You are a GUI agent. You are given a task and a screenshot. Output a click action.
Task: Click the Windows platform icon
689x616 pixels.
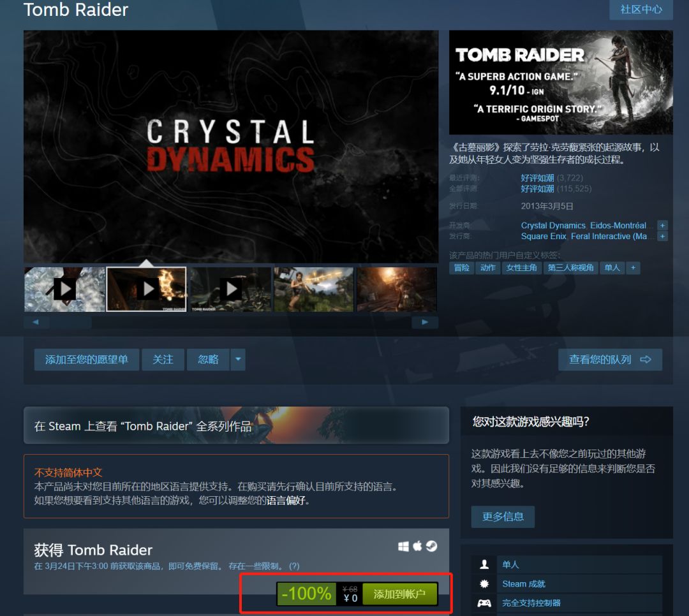pyautogui.click(x=403, y=546)
